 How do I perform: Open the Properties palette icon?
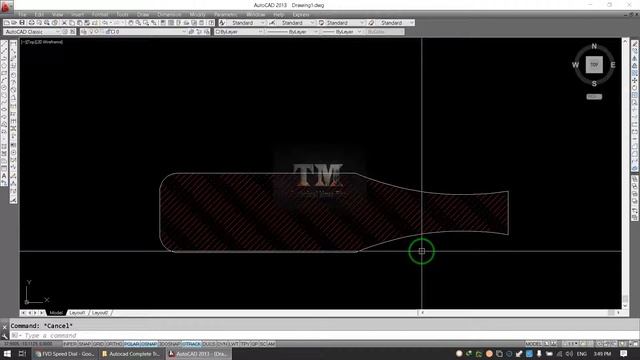(x=163, y=23)
